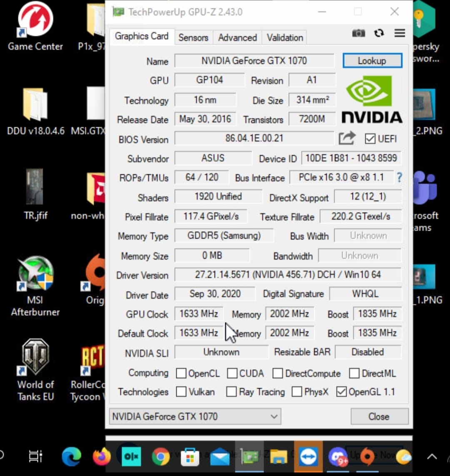The image size is (450, 476).
Task: Click the NVIDIA SLI Unknown field
Action: coord(222,352)
